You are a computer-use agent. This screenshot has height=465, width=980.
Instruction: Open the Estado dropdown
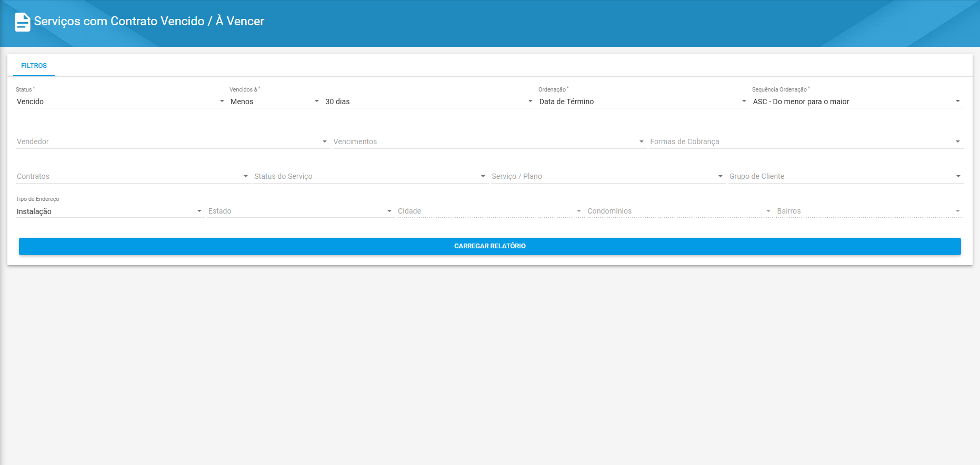(x=301, y=211)
